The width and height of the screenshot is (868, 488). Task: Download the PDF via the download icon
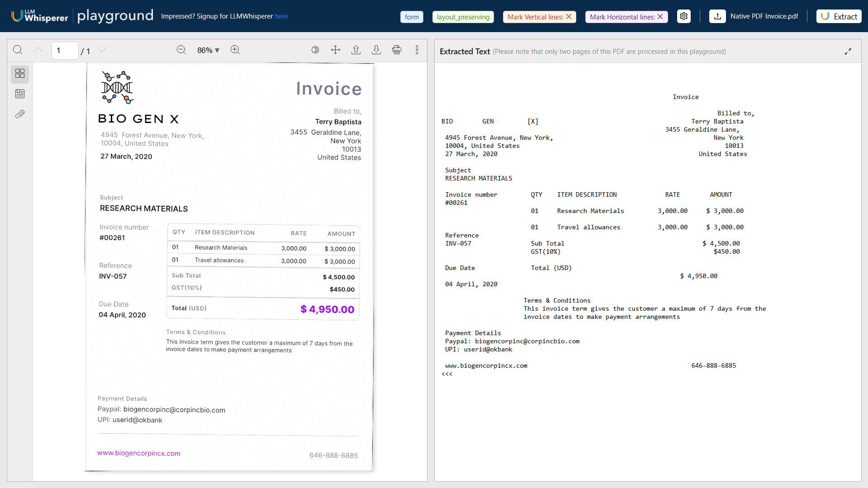tap(376, 50)
